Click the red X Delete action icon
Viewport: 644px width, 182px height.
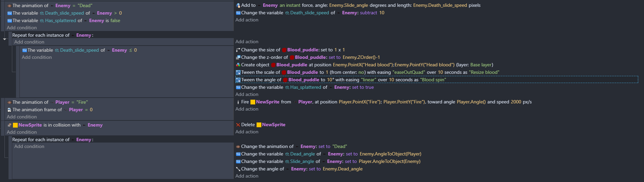pos(238,125)
